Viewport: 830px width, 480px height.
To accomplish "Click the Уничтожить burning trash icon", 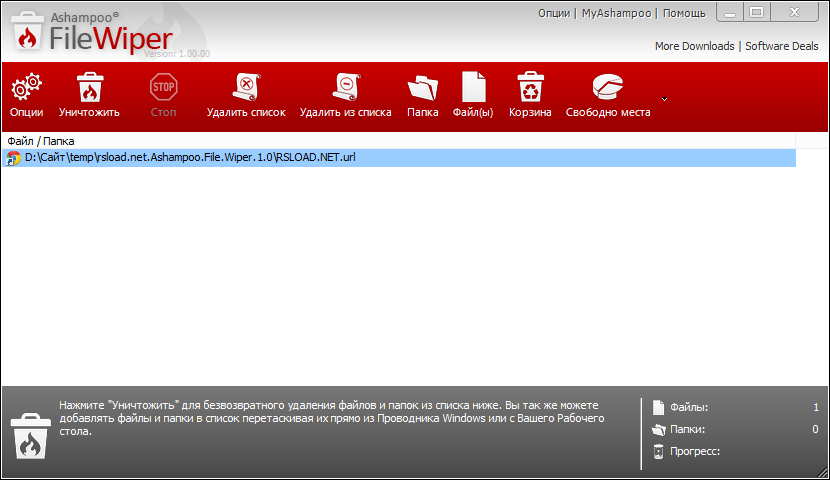I will point(89,87).
